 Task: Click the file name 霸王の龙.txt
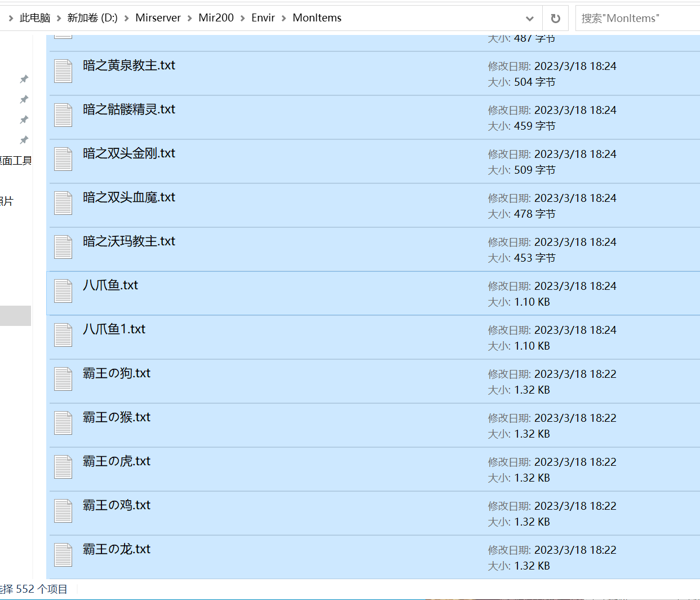tap(117, 549)
